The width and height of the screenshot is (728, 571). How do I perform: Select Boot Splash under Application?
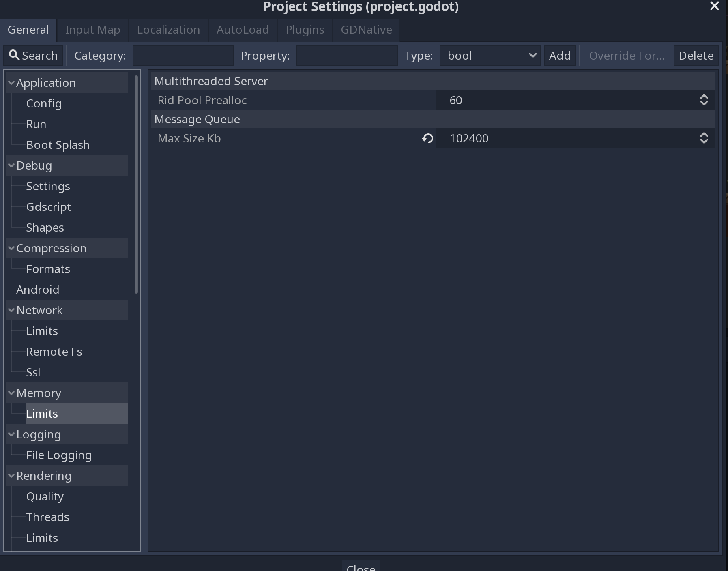click(58, 144)
